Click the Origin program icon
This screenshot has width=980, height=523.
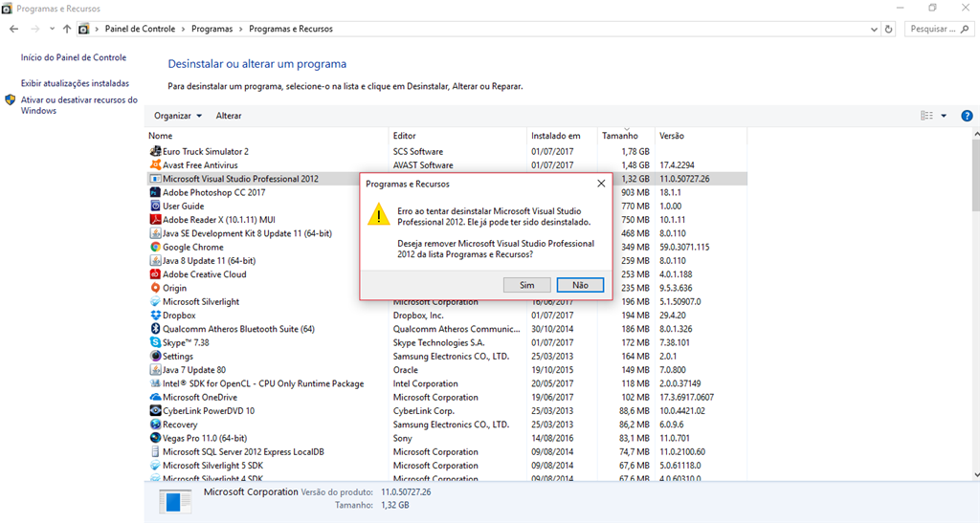[x=155, y=288]
